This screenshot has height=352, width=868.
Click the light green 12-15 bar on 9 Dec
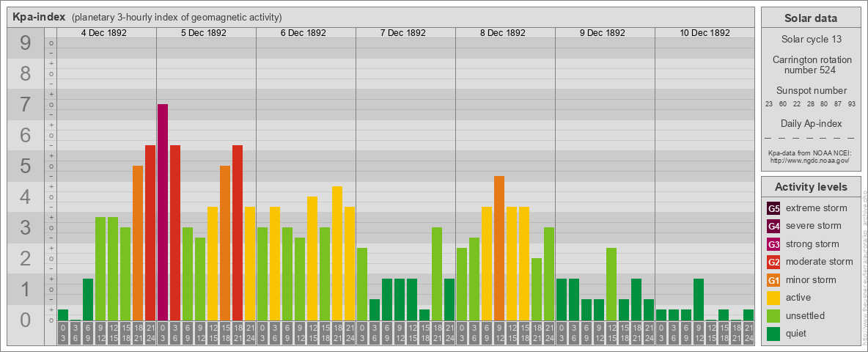coord(611,285)
